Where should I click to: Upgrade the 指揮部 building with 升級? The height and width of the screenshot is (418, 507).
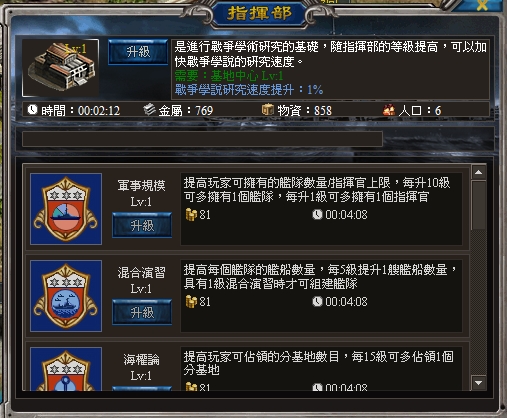[x=138, y=52]
